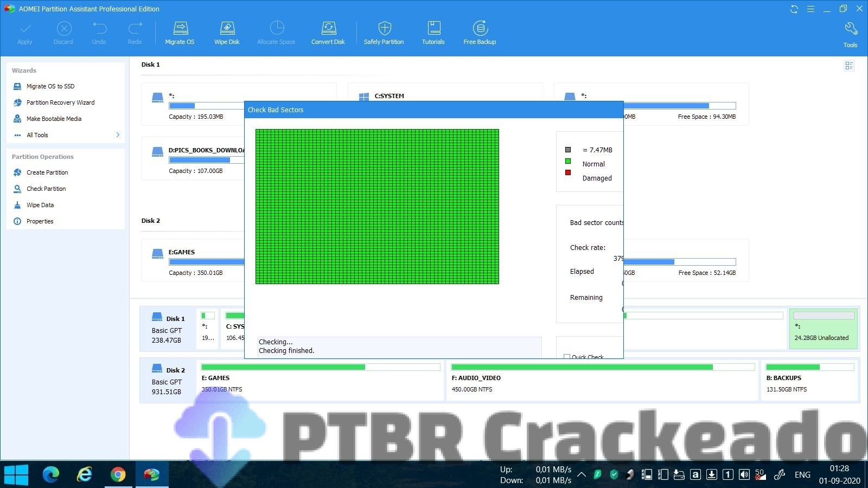Click the red Damaged legend swatch
The height and width of the screenshot is (488, 868).
(568, 172)
